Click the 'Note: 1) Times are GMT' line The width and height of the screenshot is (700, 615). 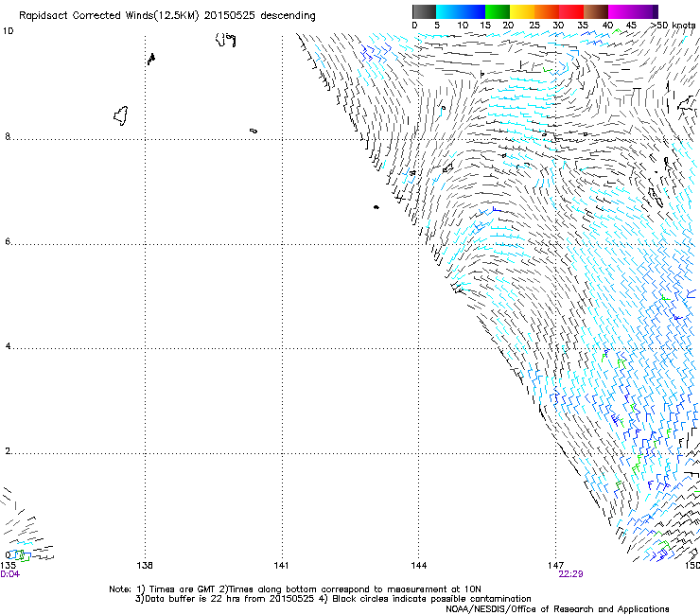[x=295, y=589]
